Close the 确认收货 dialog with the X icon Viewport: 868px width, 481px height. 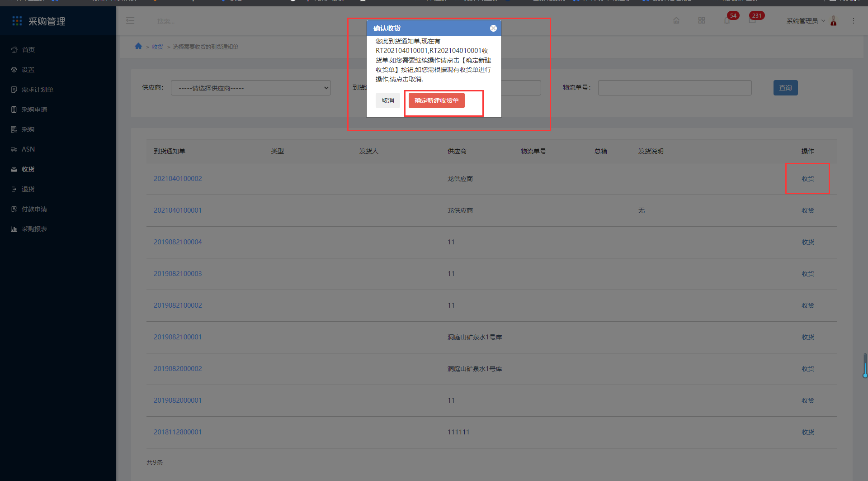pyautogui.click(x=493, y=28)
